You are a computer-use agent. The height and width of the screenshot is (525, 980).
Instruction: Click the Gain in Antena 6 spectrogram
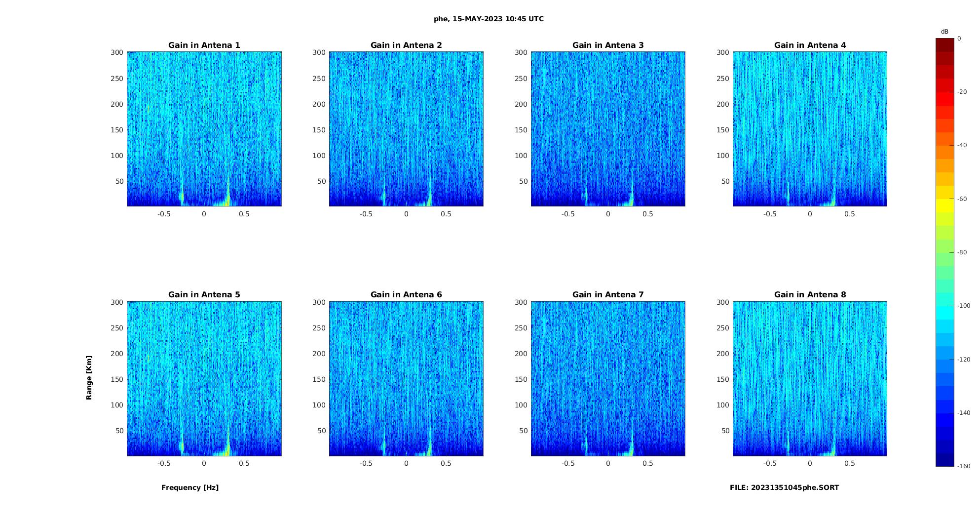[x=406, y=378]
